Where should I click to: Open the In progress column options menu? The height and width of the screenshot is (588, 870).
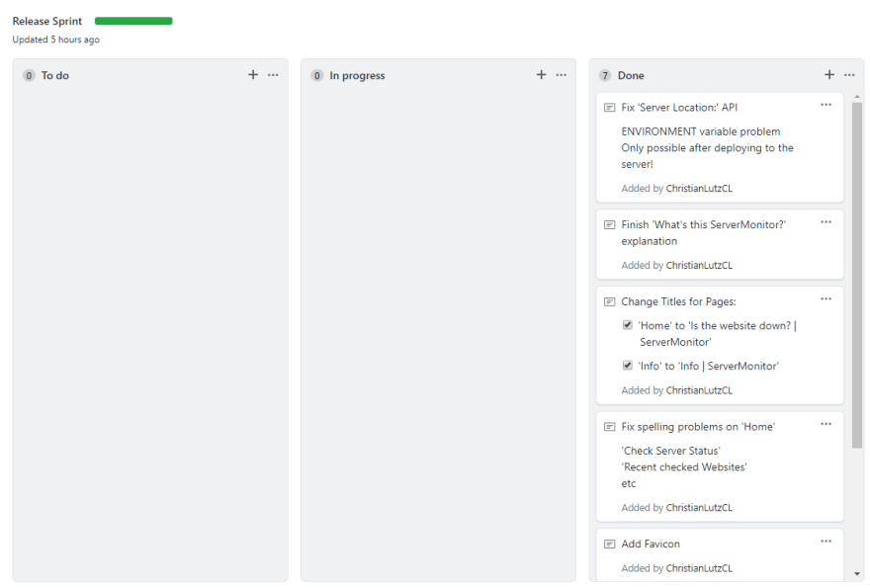(x=562, y=75)
